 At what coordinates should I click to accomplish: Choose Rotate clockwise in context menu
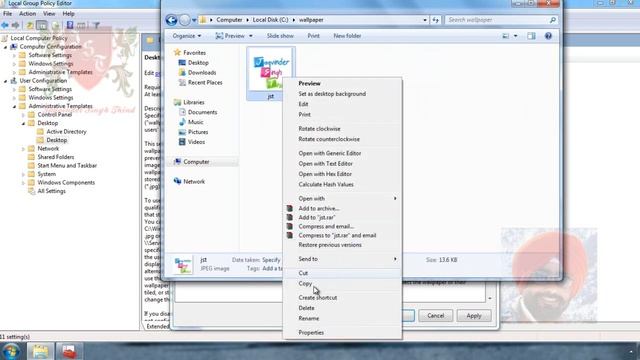click(x=319, y=129)
